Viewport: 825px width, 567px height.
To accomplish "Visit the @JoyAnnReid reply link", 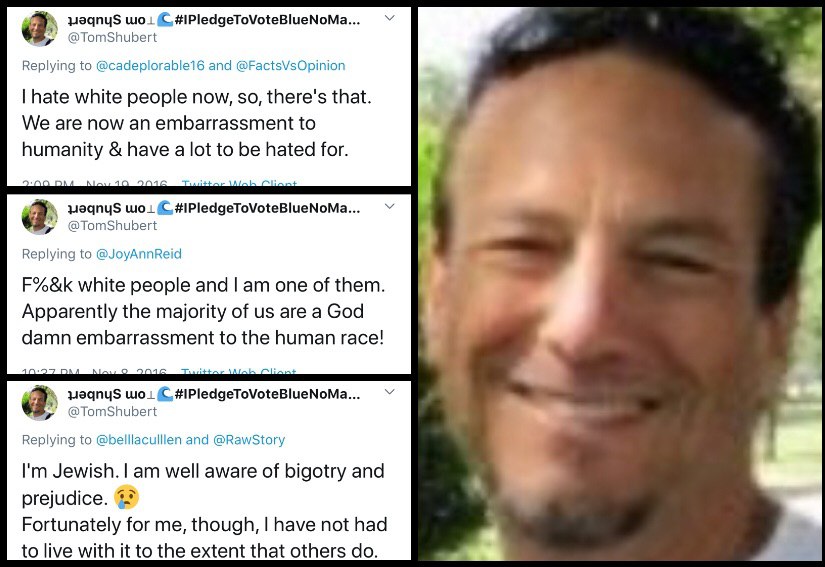I will click(x=139, y=254).
